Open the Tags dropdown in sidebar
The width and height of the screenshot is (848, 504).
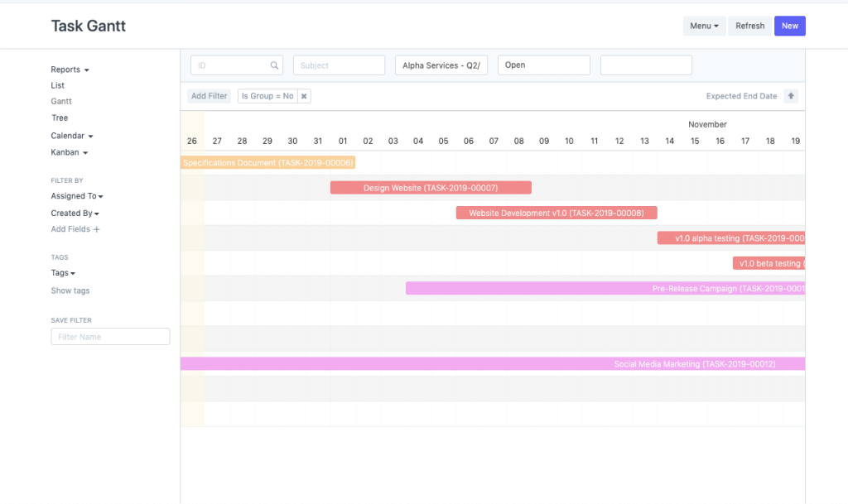(x=63, y=273)
